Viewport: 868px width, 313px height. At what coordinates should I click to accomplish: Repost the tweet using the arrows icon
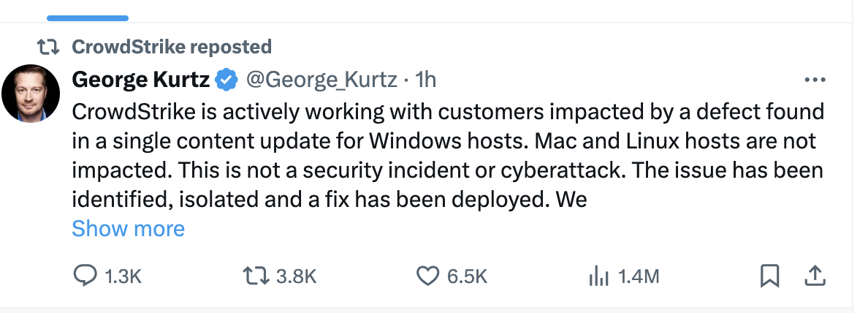[x=256, y=275]
